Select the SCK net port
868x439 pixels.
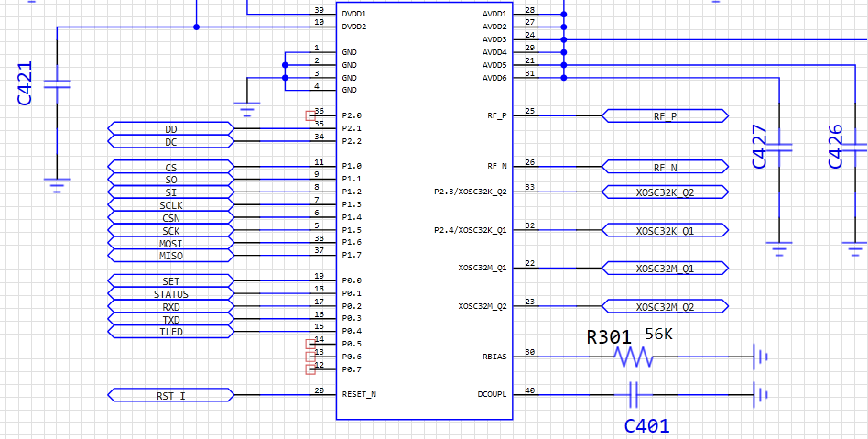click(171, 230)
